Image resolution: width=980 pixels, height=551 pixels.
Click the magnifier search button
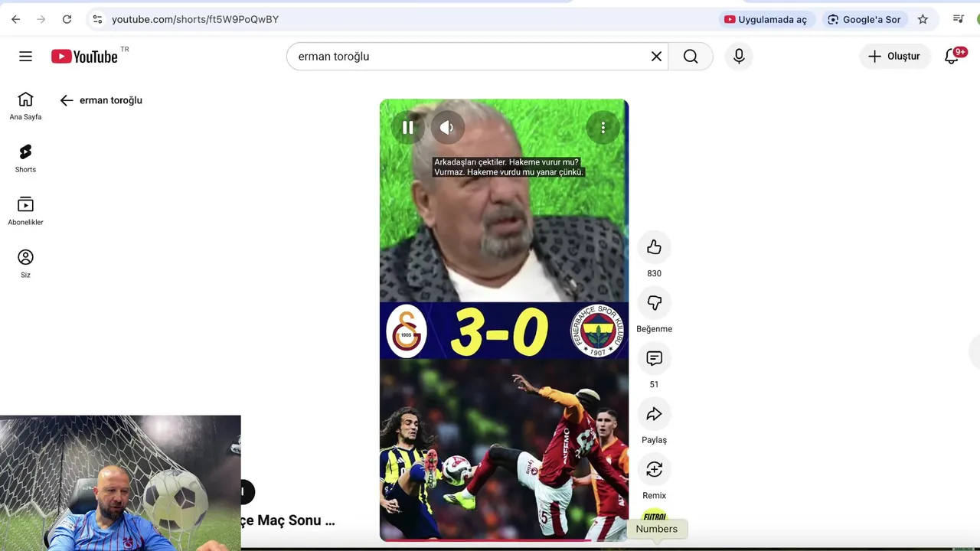click(691, 56)
